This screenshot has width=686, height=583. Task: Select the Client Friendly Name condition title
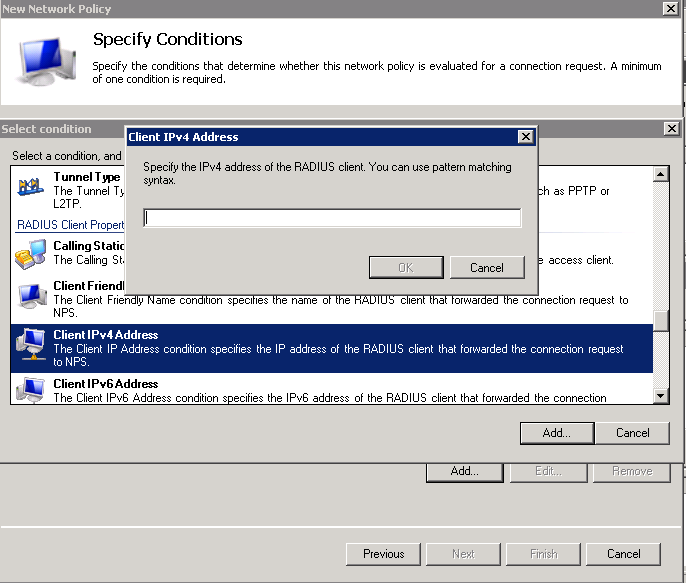(x=89, y=286)
